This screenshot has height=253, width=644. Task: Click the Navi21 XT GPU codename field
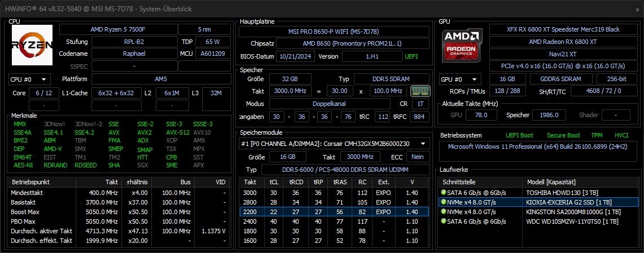[x=563, y=54]
